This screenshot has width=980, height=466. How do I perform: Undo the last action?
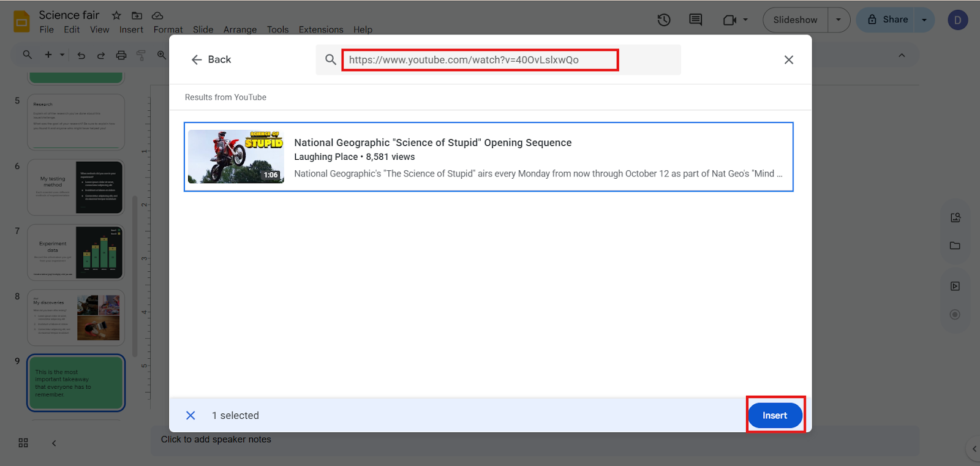pos(81,55)
